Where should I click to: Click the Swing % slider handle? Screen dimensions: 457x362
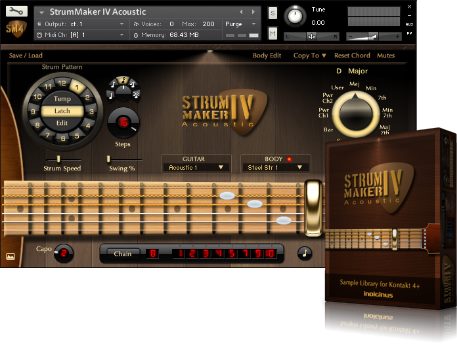click(x=108, y=159)
